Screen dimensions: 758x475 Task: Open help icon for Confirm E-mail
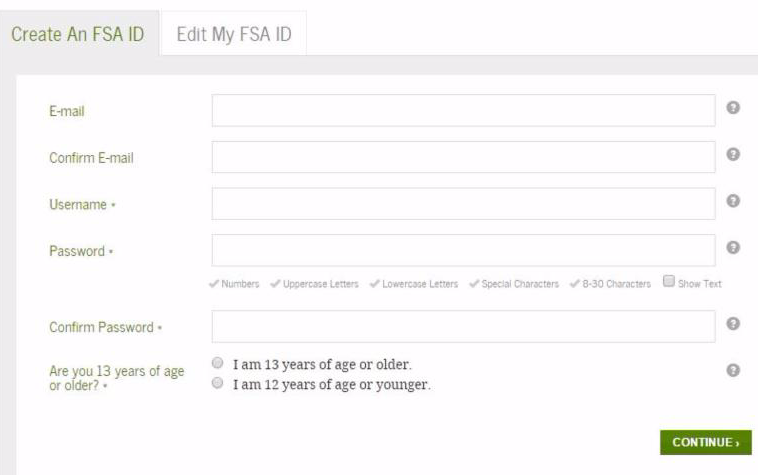tap(732, 154)
